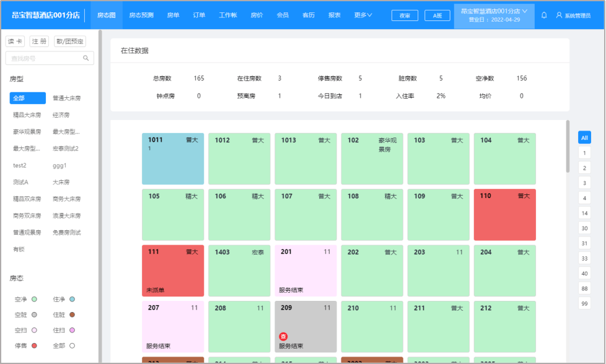606x364 pixels.
Task: Open the blue room 1011 card
Action: [173, 158]
